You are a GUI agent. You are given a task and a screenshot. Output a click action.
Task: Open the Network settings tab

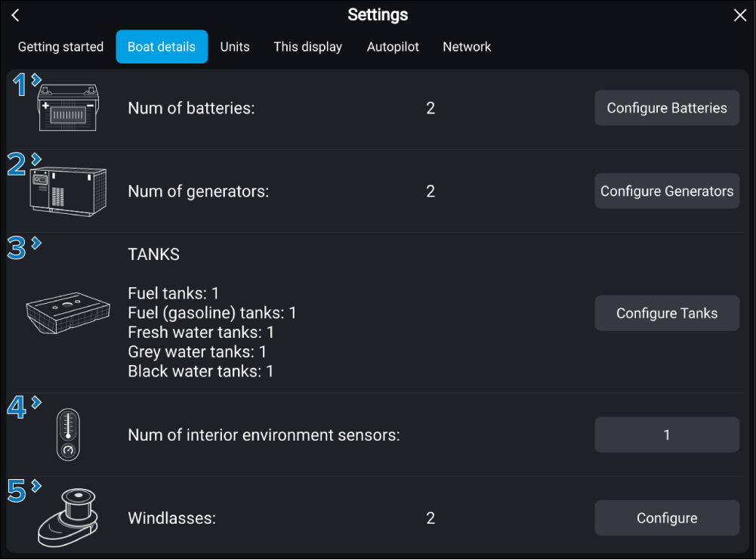pos(467,47)
